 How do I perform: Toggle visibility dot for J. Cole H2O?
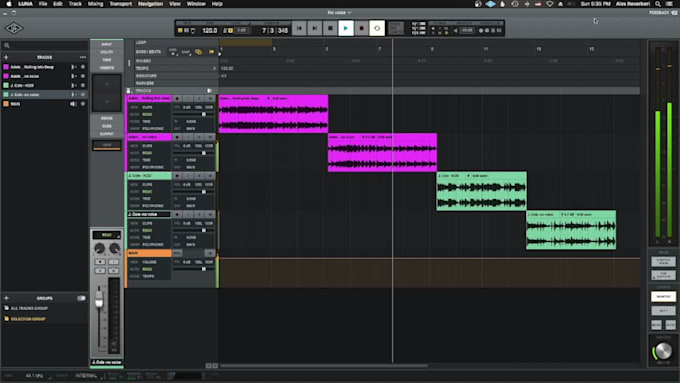(83, 85)
